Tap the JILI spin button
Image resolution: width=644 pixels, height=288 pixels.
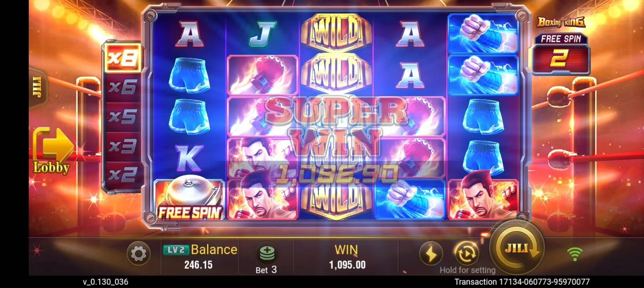[x=517, y=248]
